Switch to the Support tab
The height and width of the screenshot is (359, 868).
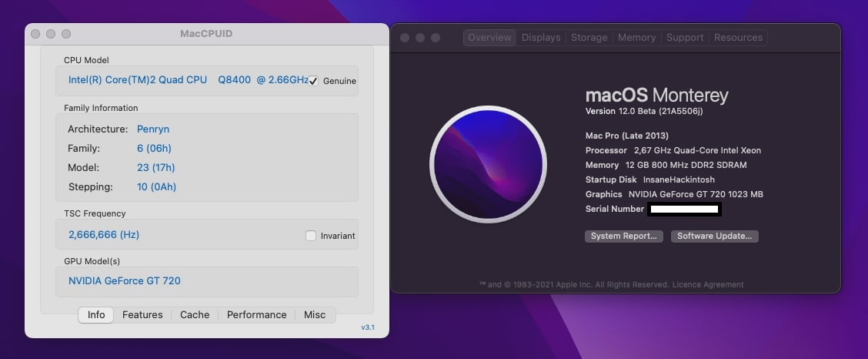[x=685, y=38]
